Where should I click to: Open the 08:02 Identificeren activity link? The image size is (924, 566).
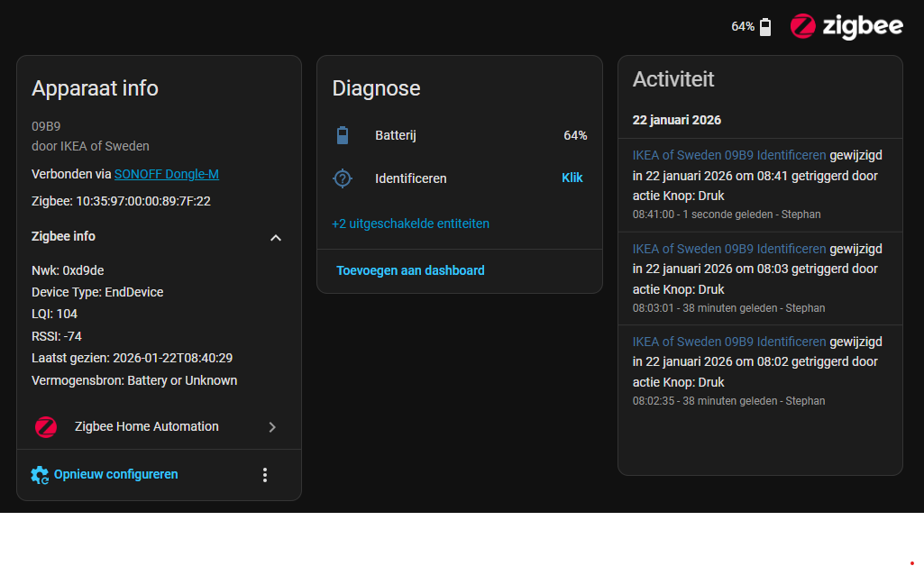(x=728, y=342)
